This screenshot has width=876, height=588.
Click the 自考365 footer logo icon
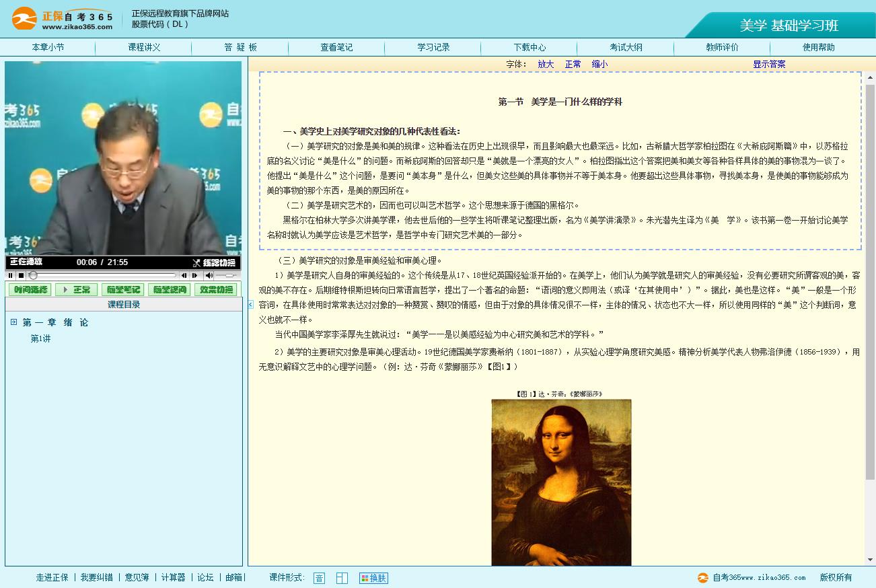tap(703, 577)
